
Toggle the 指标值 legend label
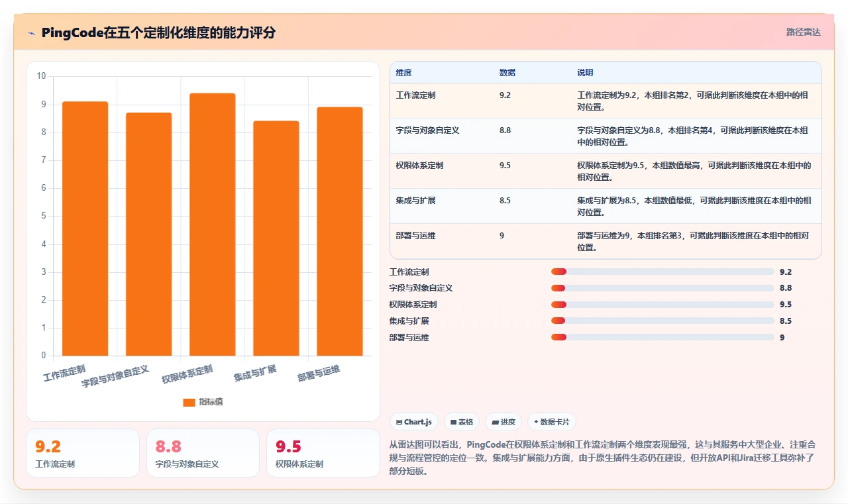pyautogui.click(x=211, y=402)
